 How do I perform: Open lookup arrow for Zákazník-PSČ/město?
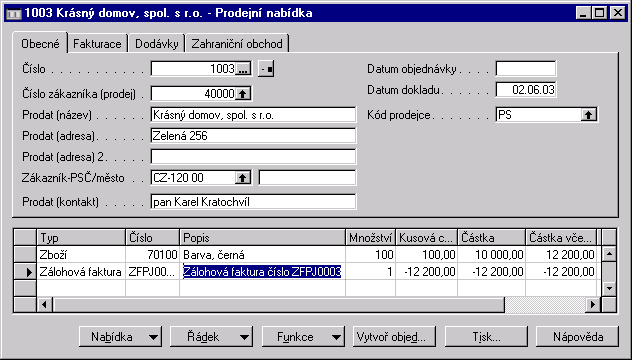pos(243,178)
